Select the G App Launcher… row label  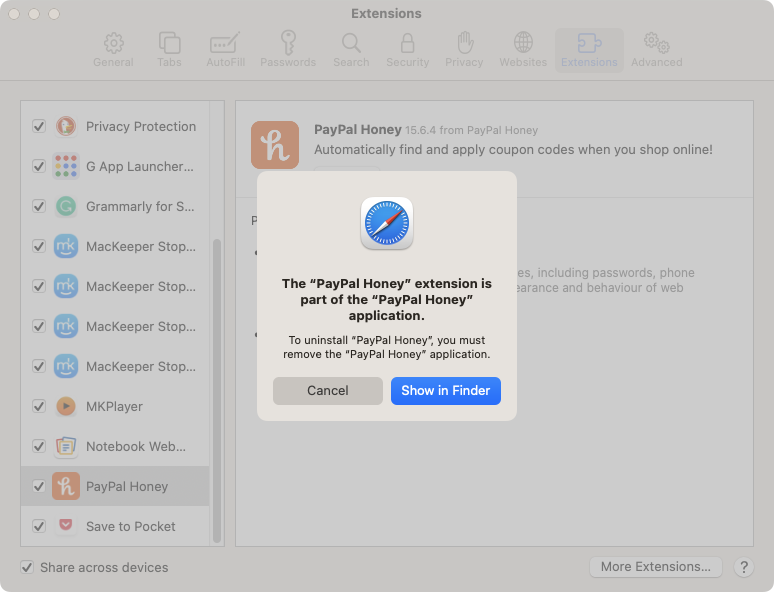pyautogui.click(x=140, y=166)
